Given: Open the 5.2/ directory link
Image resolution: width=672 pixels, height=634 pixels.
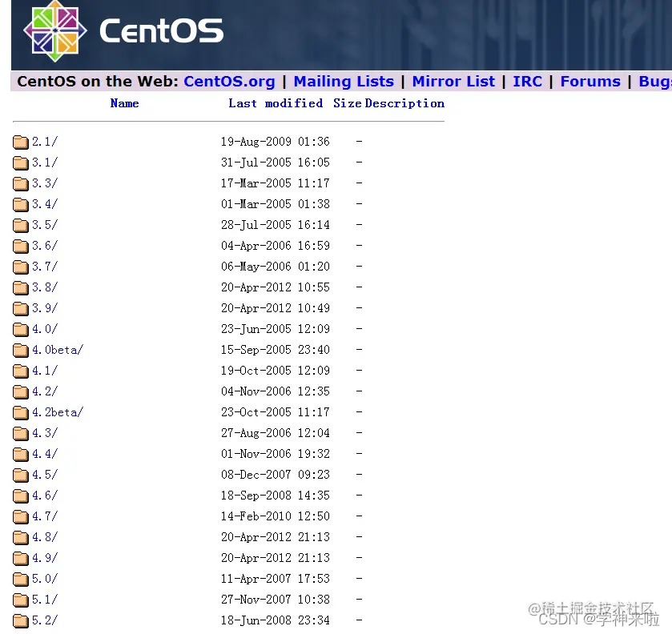Looking at the screenshot, I should [45, 620].
